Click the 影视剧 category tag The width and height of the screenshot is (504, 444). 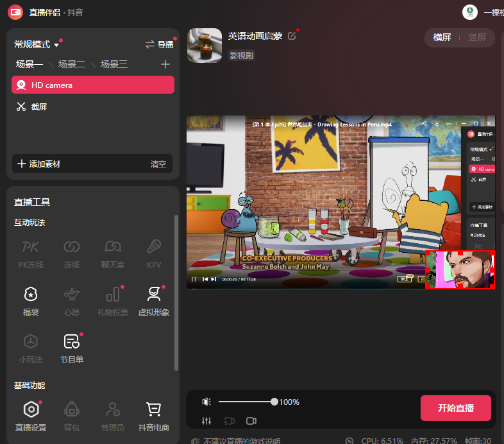[x=241, y=55]
